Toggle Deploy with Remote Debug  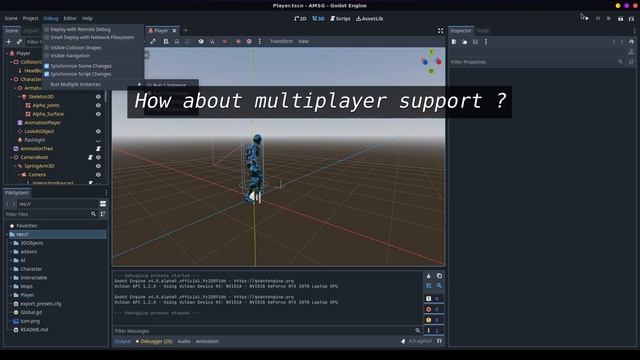78,29
